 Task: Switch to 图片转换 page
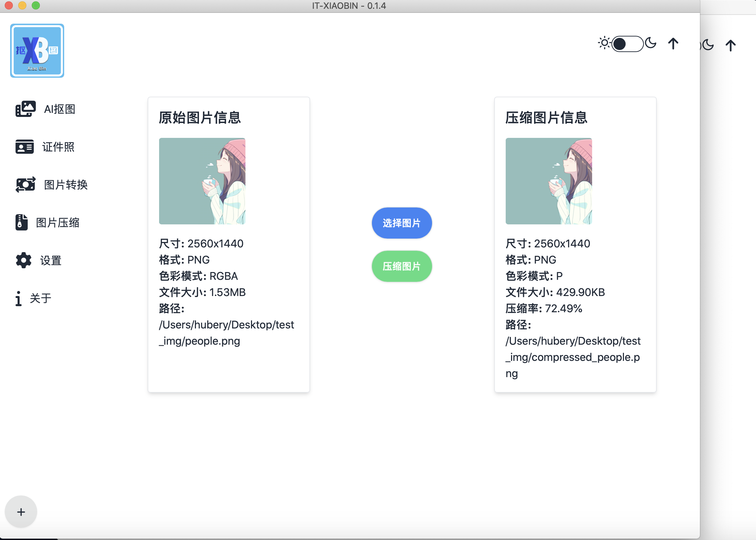(51, 185)
